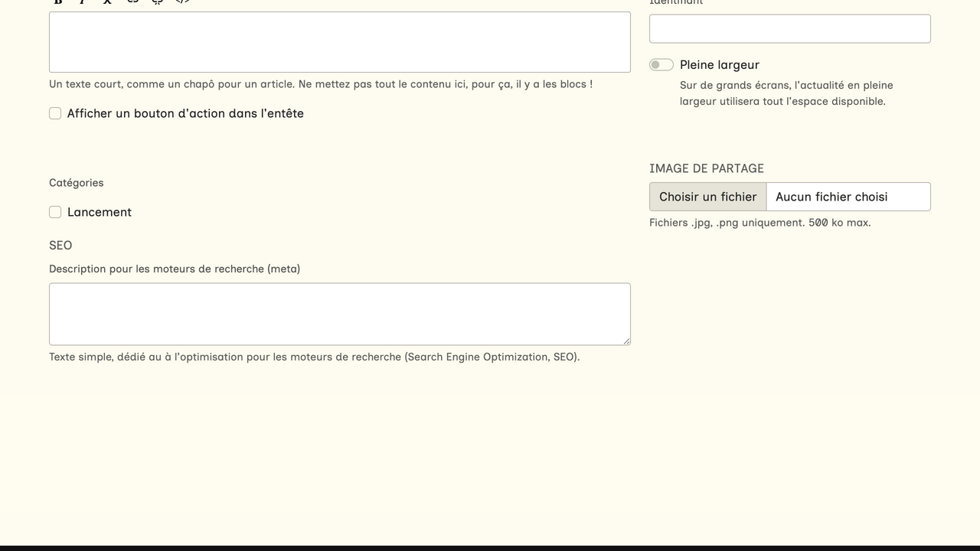Tick the Lancement category checkbox

coord(55,212)
